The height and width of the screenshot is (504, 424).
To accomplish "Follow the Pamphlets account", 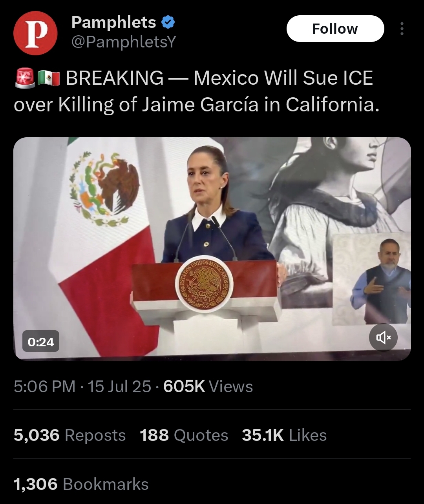I will pos(335,29).
